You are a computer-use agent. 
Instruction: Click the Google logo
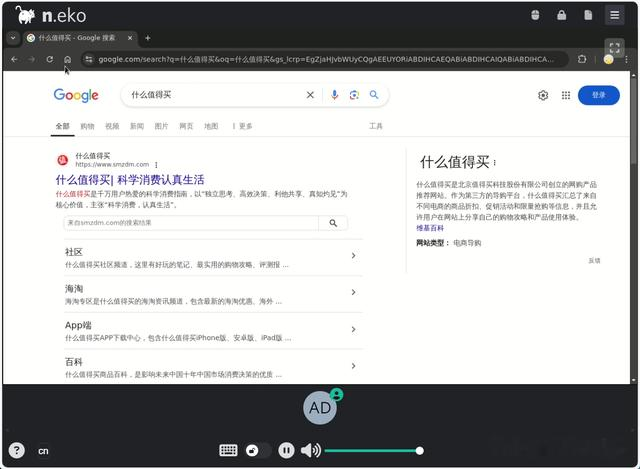pos(76,95)
